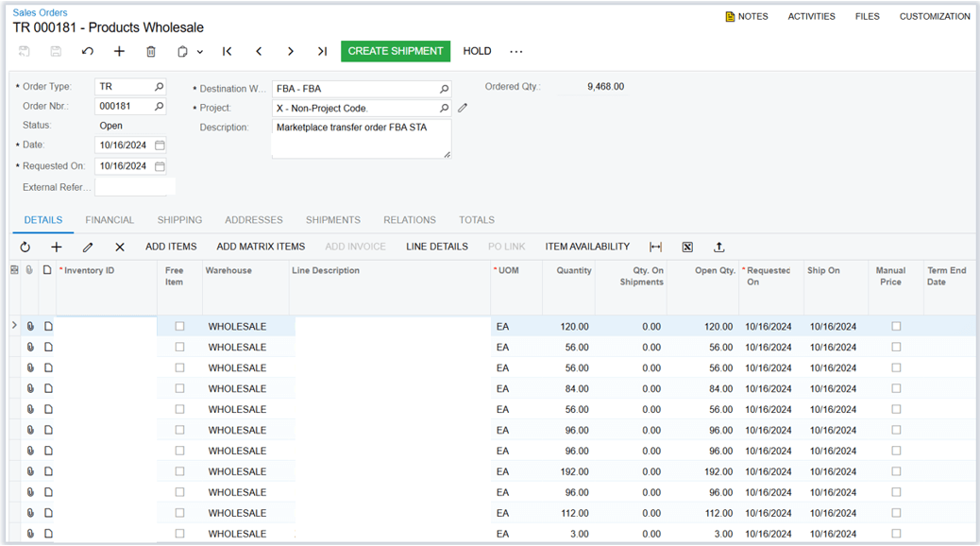Fit grid columns to width
The height and width of the screenshot is (546, 980).
pos(655,247)
